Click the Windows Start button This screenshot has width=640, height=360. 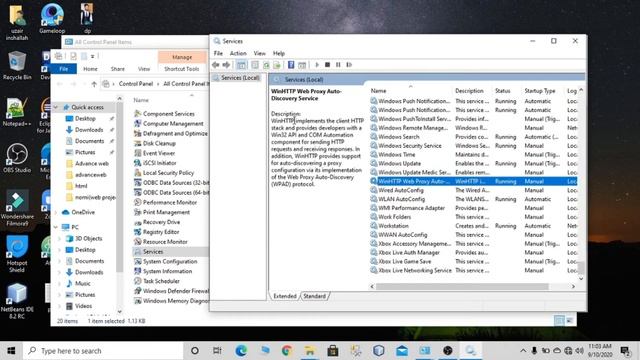pyautogui.click(x=11, y=351)
